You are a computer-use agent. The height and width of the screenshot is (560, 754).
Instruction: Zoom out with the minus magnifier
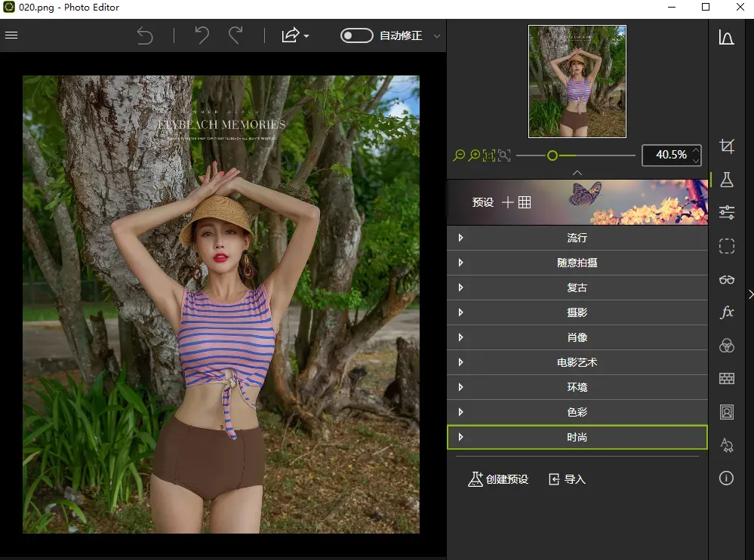[459, 155]
